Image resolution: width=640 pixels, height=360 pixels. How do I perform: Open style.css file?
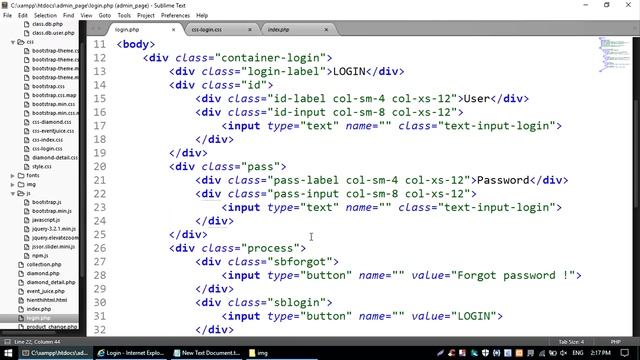click(x=42, y=167)
